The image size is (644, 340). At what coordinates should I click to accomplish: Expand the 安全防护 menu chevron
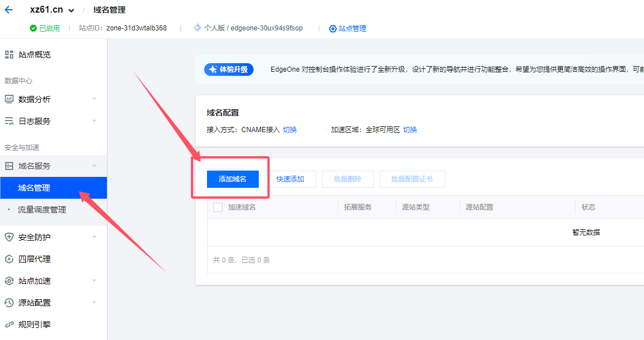click(94, 237)
